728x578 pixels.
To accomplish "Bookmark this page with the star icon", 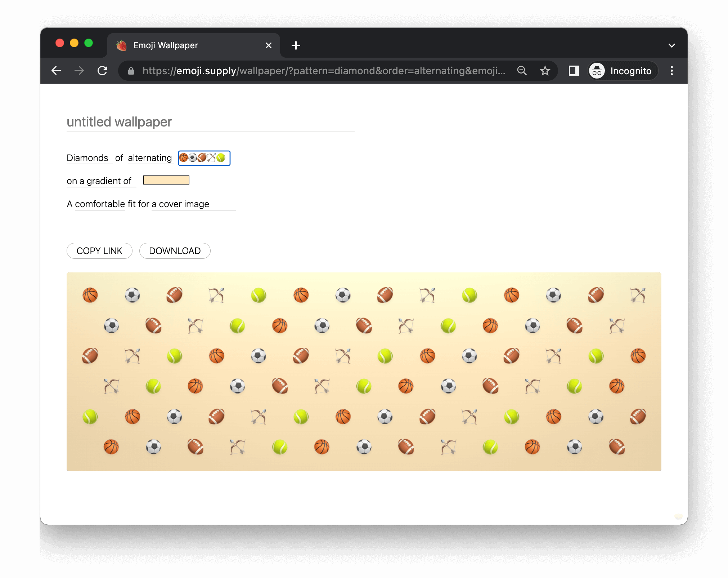I will (545, 71).
